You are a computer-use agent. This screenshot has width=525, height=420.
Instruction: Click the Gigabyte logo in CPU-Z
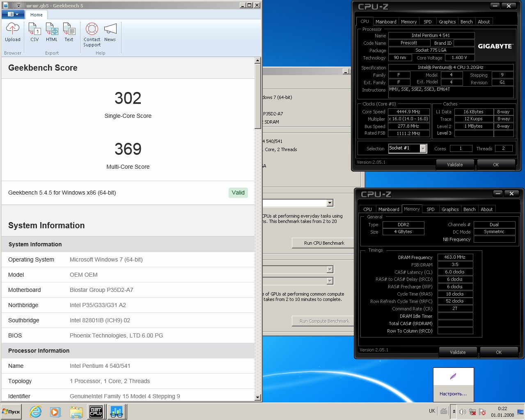point(495,46)
